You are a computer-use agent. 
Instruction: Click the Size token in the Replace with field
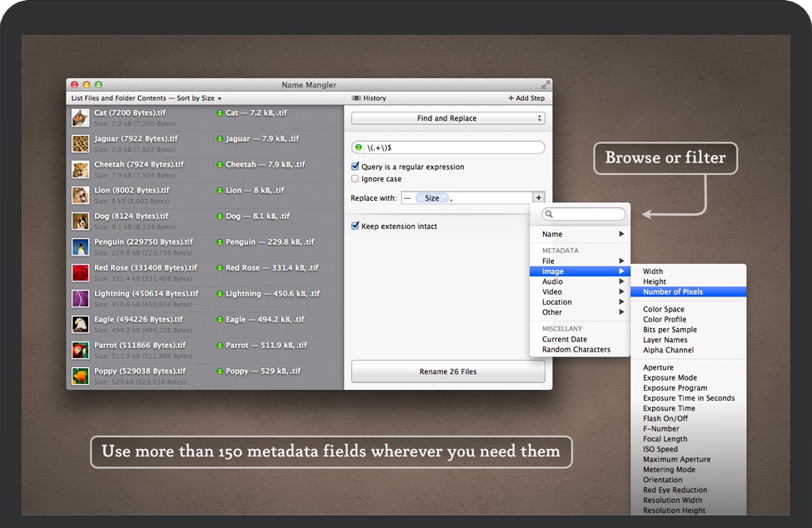coord(433,198)
